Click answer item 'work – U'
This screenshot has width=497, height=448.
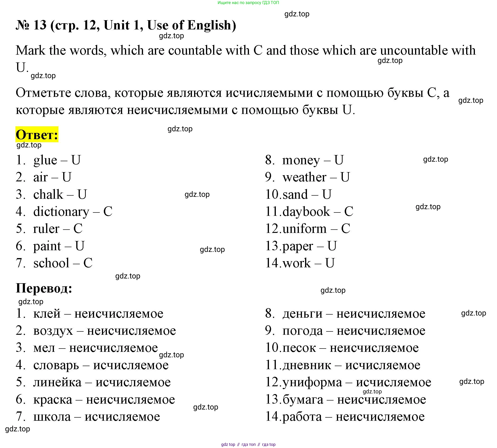pos(308,263)
